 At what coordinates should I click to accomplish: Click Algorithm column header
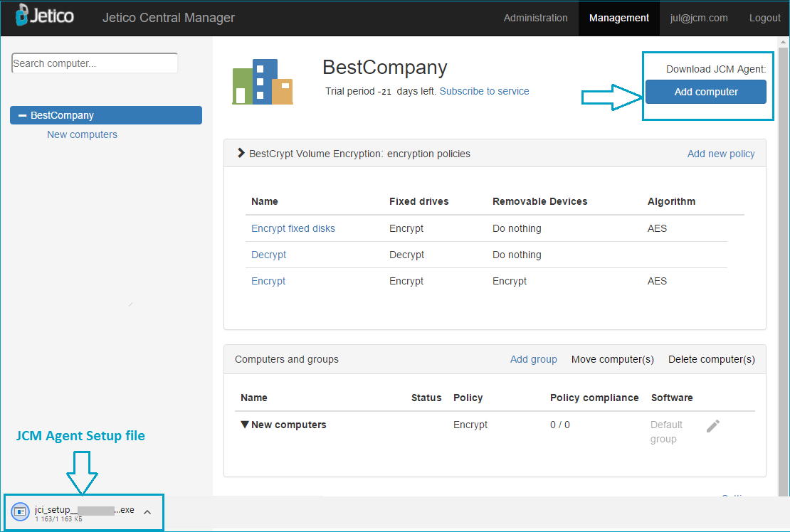[x=671, y=201]
